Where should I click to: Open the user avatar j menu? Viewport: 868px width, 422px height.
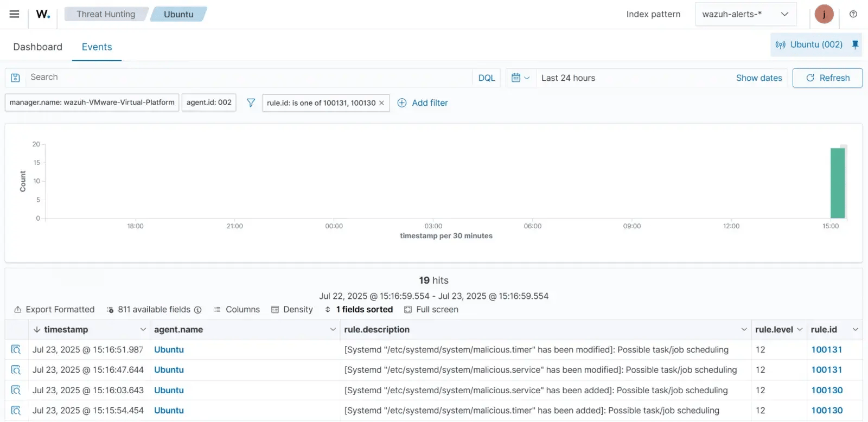[824, 14]
